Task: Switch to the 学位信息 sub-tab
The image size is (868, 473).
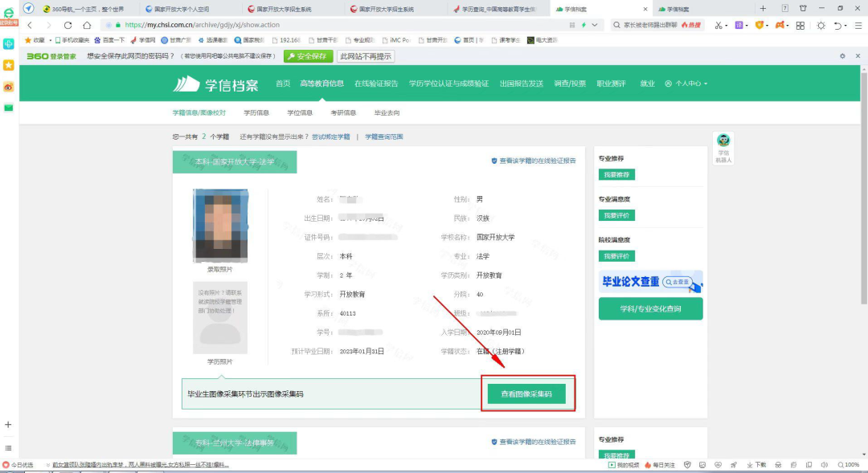Action: [x=300, y=113]
